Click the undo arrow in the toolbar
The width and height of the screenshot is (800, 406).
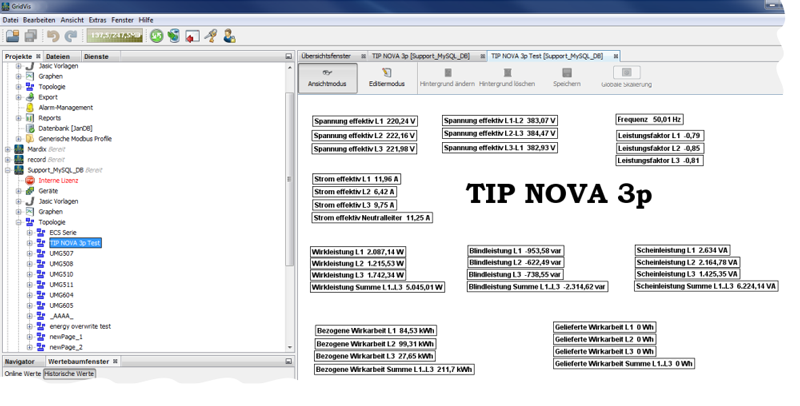(x=53, y=36)
